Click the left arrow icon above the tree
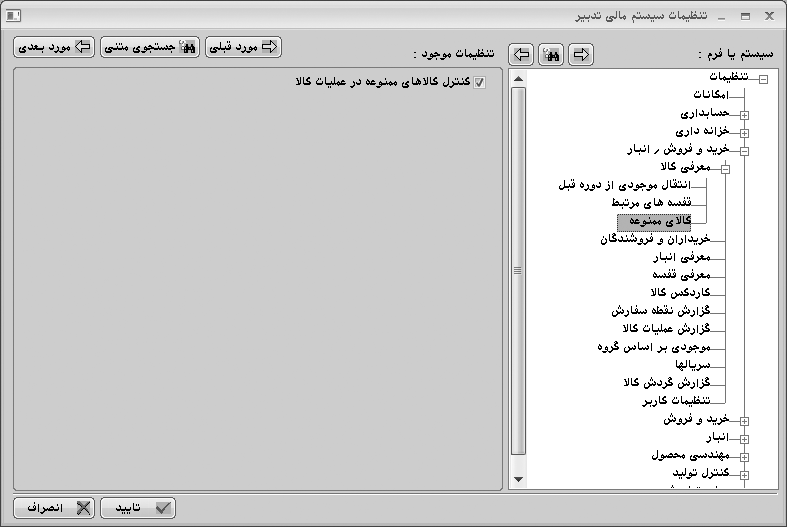Viewport: 787px width, 527px height. [x=521, y=54]
